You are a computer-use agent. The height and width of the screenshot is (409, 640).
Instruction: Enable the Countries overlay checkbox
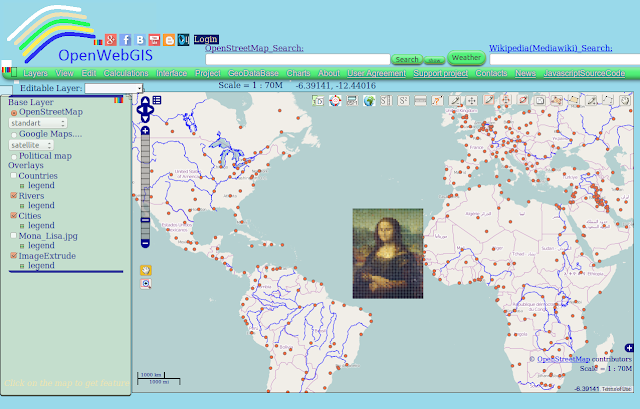pos(13,176)
